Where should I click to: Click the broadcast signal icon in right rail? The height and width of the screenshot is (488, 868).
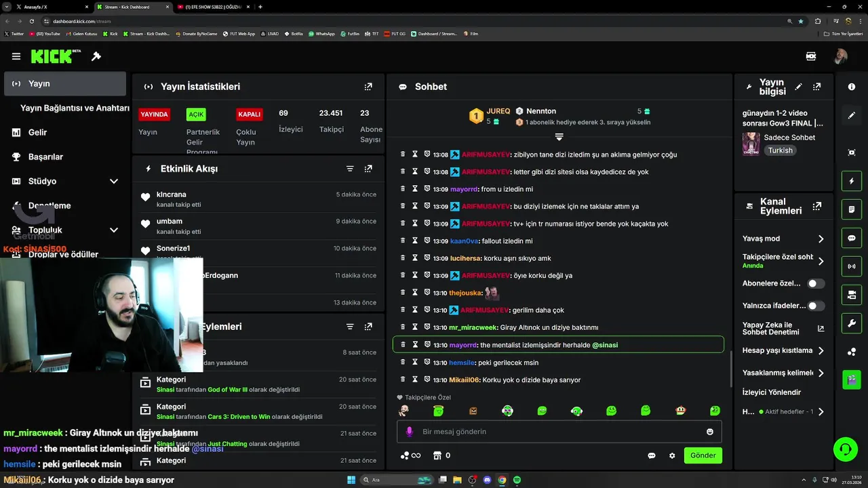click(x=852, y=266)
